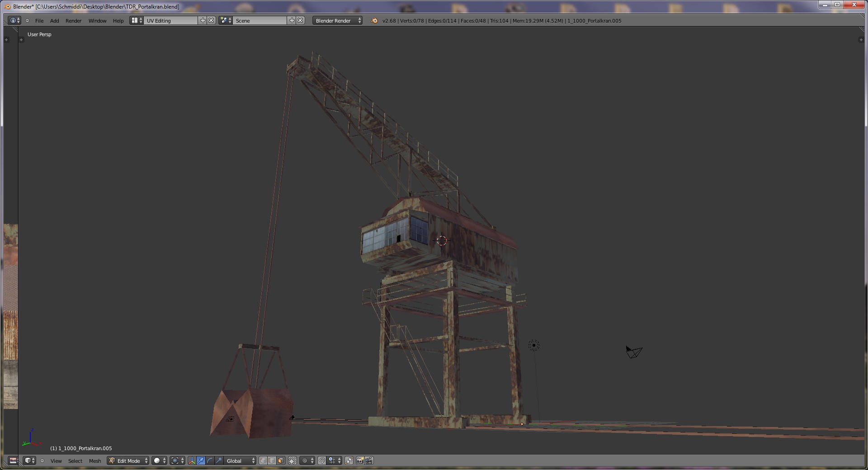Toggle the 3D manipulator axis widget
This screenshot has width=868, height=470.
pyautogui.click(x=192, y=461)
